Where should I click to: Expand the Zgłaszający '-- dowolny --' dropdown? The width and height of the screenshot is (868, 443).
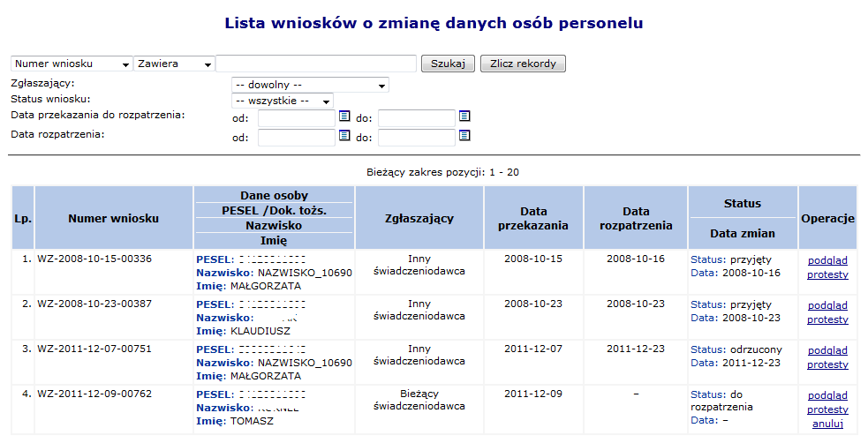tap(310, 86)
